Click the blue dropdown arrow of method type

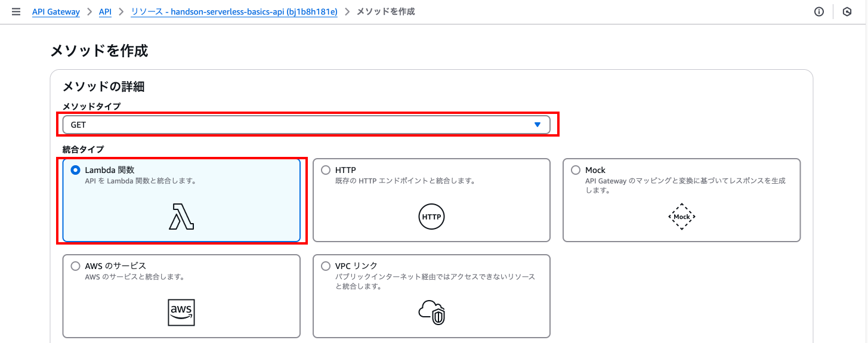click(538, 125)
